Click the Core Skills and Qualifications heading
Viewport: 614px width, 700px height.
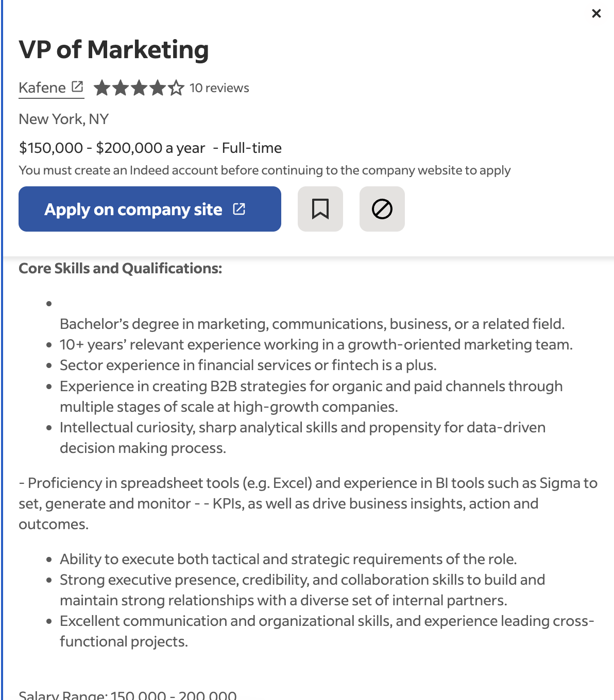pos(121,268)
